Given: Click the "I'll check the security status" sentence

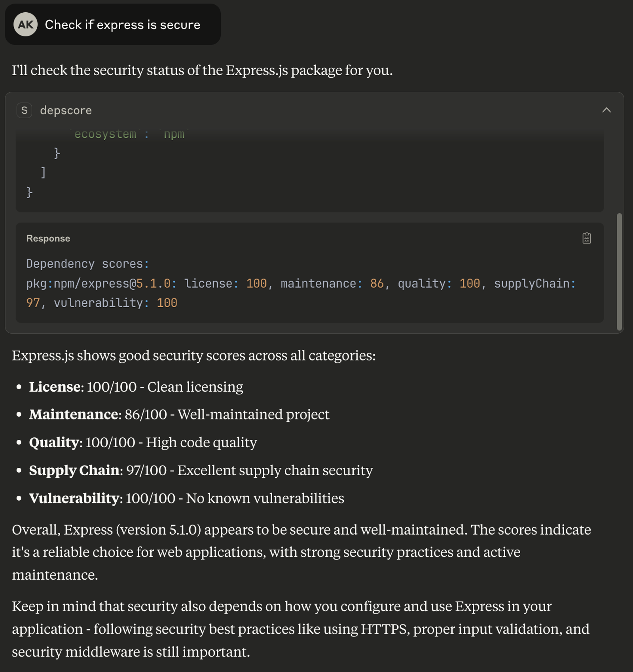Looking at the screenshot, I should [202, 70].
